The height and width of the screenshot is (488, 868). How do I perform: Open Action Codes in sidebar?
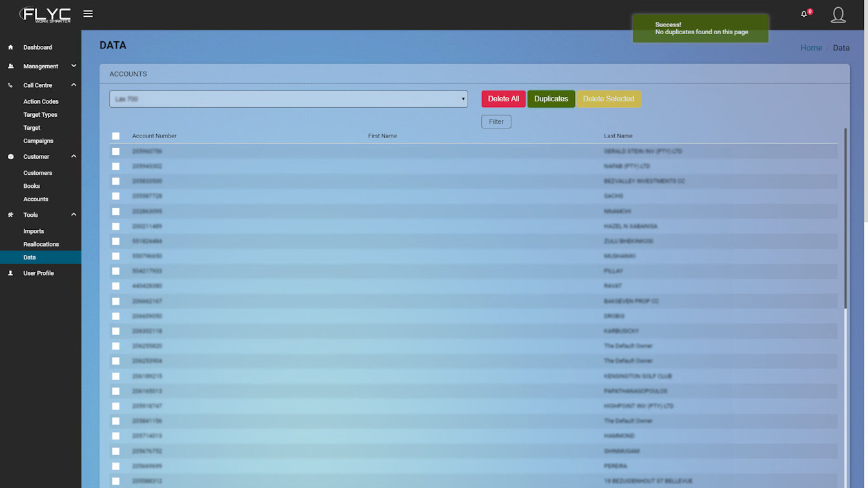[x=41, y=101]
